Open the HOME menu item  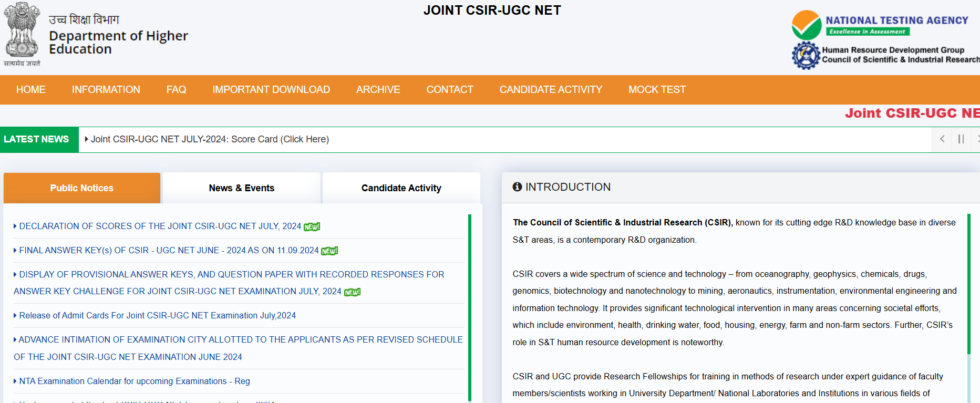point(31,90)
